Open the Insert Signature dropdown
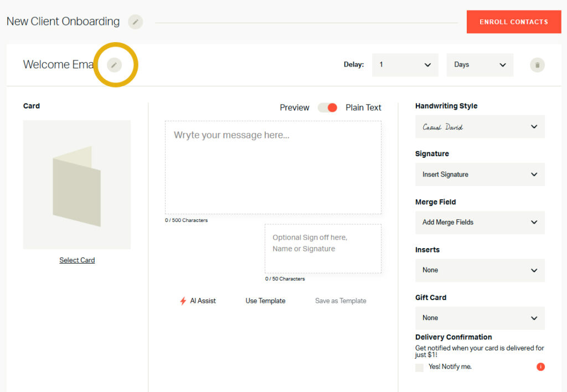The height and width of the screenshot is (392, 567). coord(480,174)
